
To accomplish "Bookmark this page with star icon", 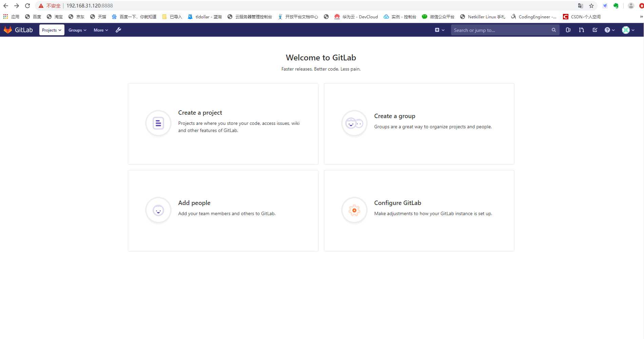I will pos(591,6).
